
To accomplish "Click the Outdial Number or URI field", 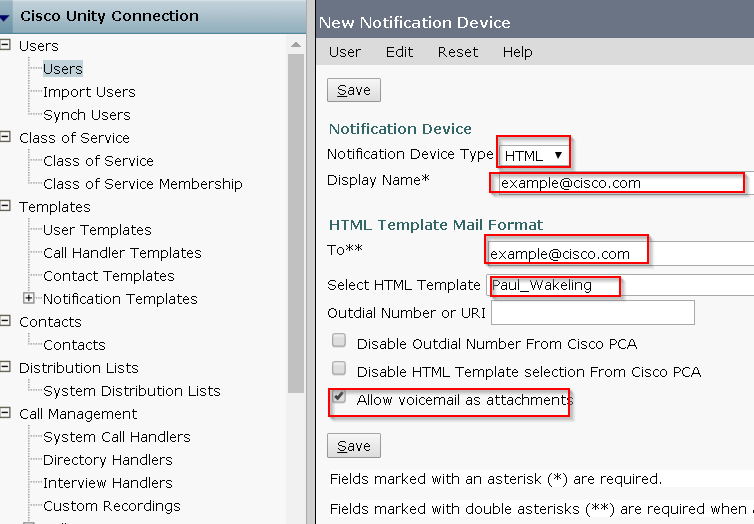I will (593, 312).
